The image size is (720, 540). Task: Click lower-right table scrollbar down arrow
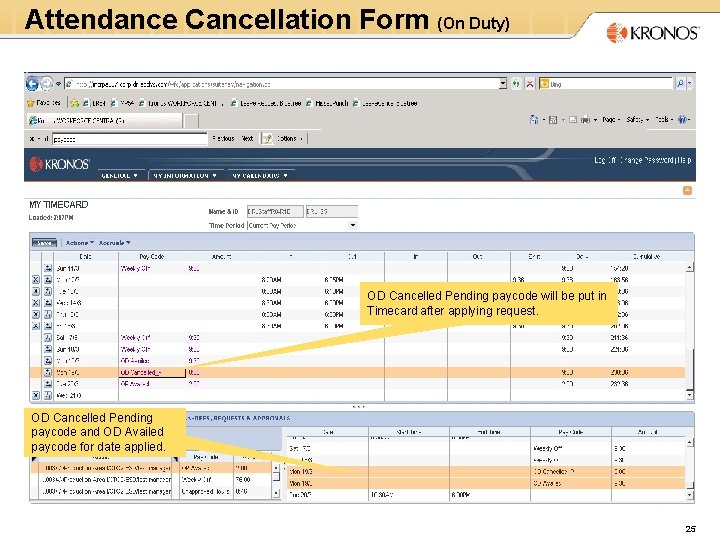click(690, 495)
